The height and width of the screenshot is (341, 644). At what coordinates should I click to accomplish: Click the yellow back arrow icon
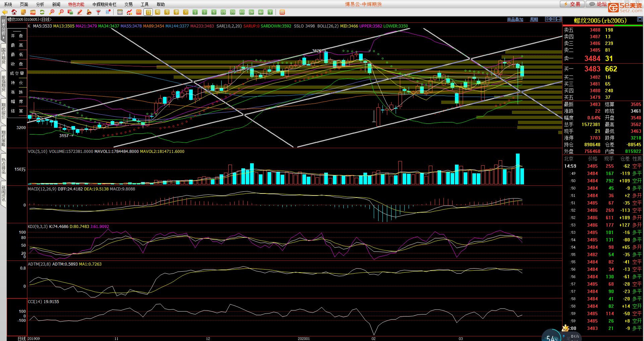tap(5, 12)
